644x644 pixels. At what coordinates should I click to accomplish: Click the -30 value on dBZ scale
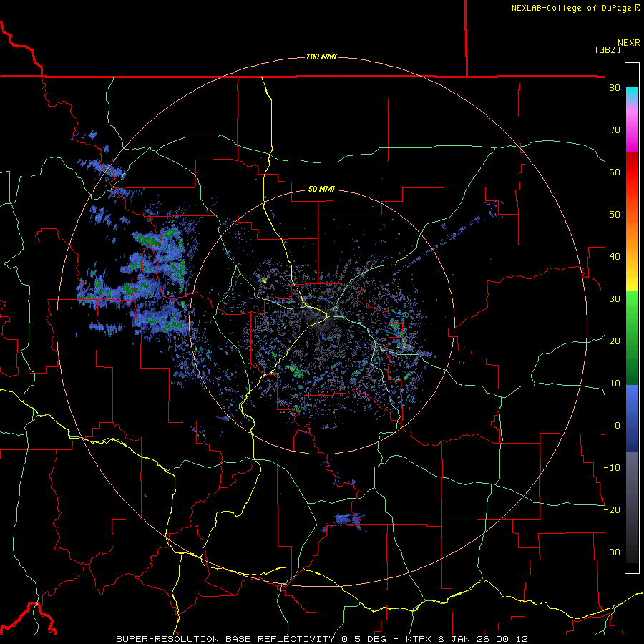point(612,552)
